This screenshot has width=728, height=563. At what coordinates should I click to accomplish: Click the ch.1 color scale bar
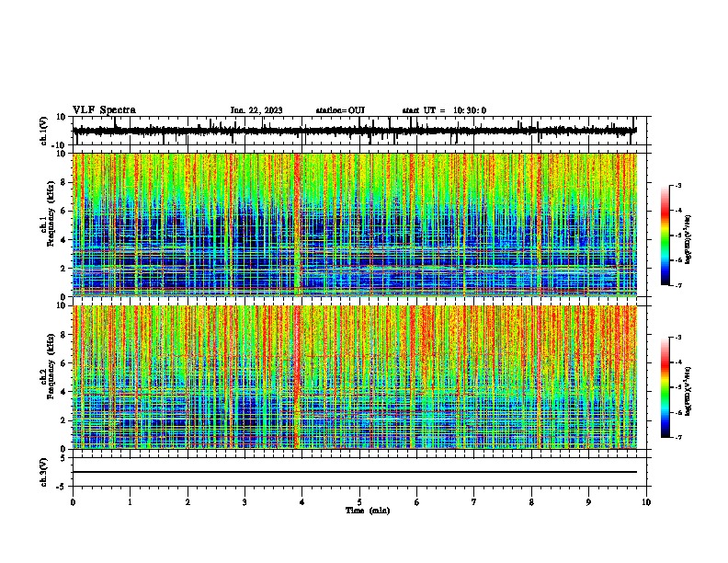click(x=665, y=236)
